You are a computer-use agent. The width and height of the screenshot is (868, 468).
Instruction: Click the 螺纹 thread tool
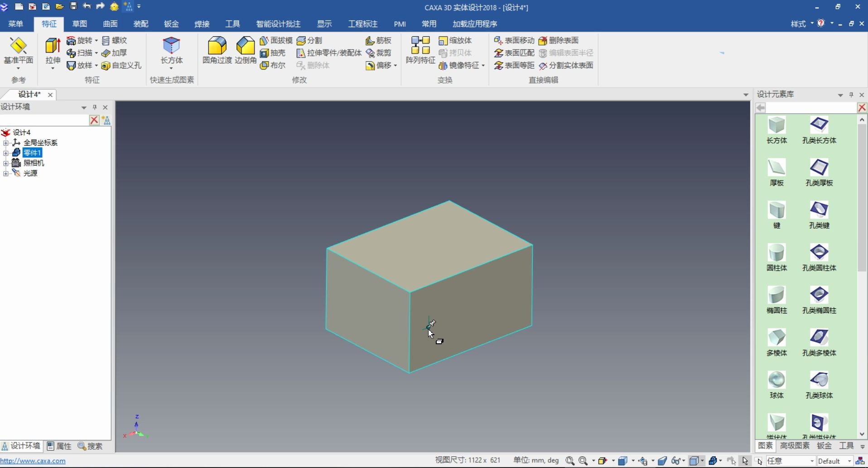114,40
